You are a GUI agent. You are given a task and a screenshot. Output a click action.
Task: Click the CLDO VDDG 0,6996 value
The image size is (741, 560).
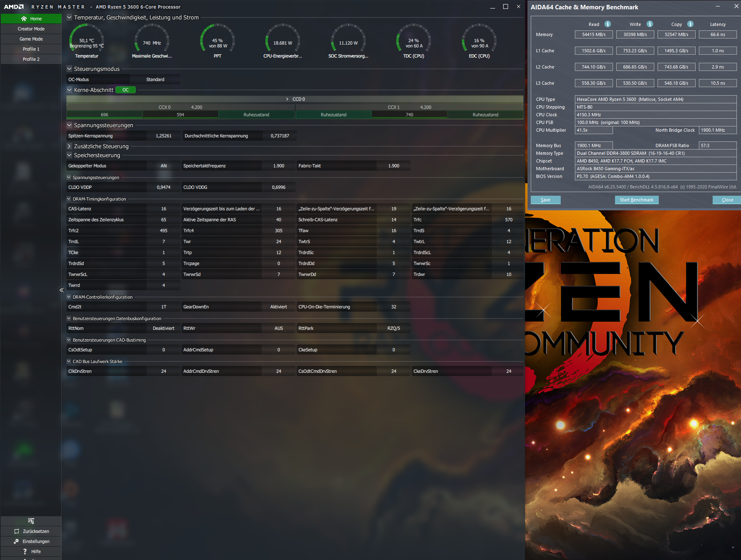pyautogui.click(x=279, y=187)
